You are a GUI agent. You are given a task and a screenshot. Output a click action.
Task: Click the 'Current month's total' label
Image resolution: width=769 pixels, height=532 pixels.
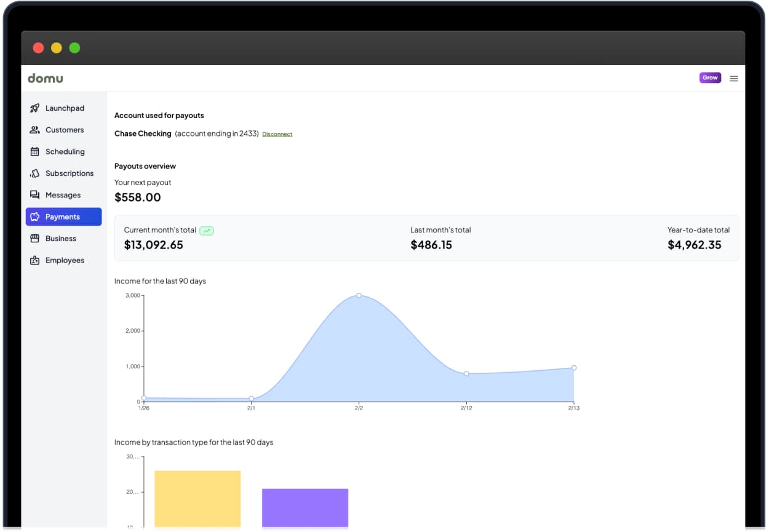coord(160,230)
